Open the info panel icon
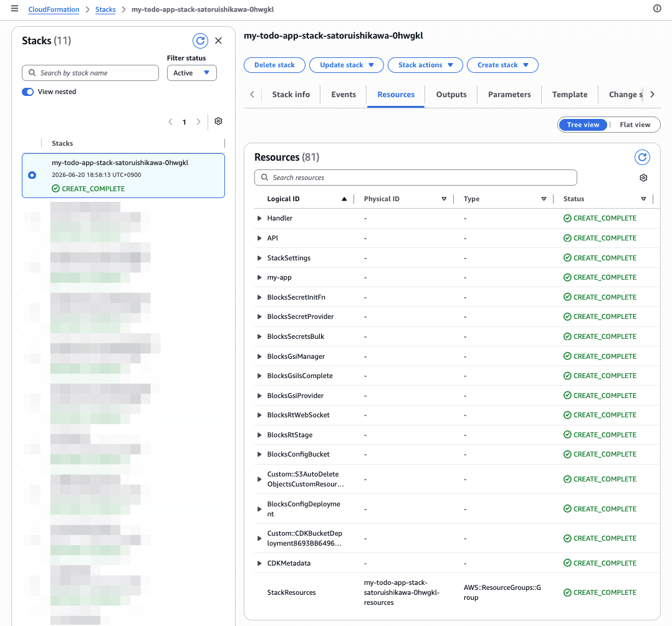672x626 pixels. pyautogui.click(x=657, y=9)
